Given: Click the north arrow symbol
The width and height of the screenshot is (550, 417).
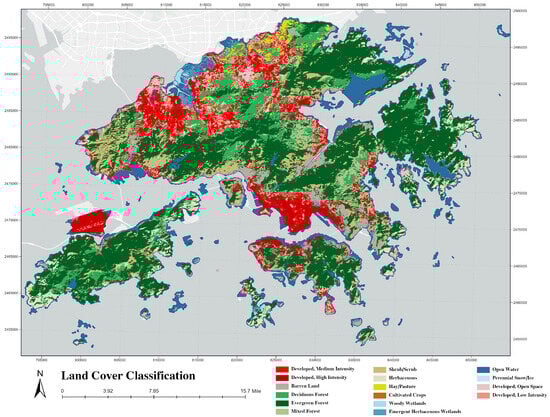Looking at the screenshot, I should (x=40, y=384).
